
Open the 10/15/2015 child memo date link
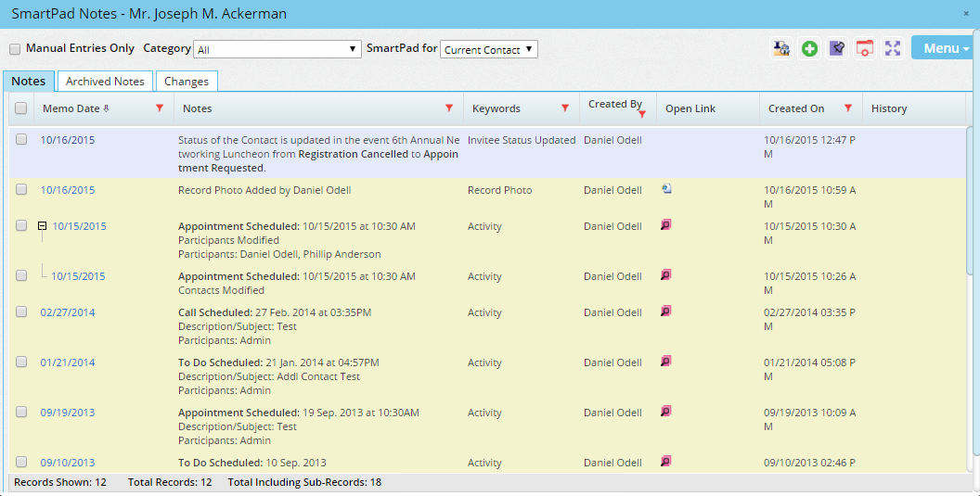tap(78, 276)
